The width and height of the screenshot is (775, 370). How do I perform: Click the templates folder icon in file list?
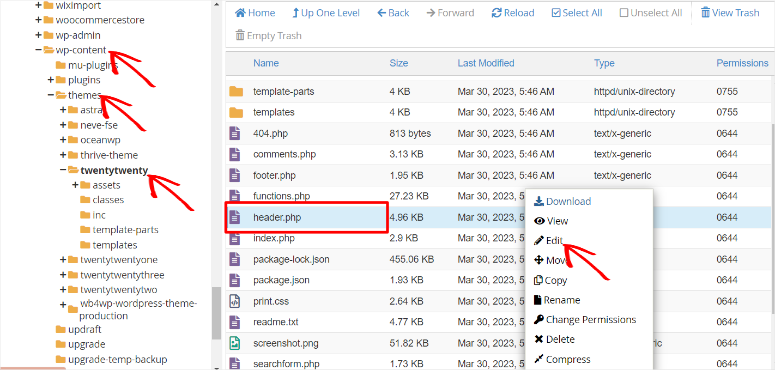pos(236,112)
